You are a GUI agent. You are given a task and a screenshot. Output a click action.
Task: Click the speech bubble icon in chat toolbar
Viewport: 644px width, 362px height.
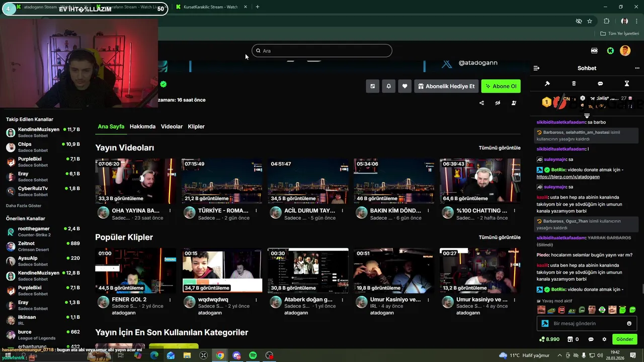(600, 83)
